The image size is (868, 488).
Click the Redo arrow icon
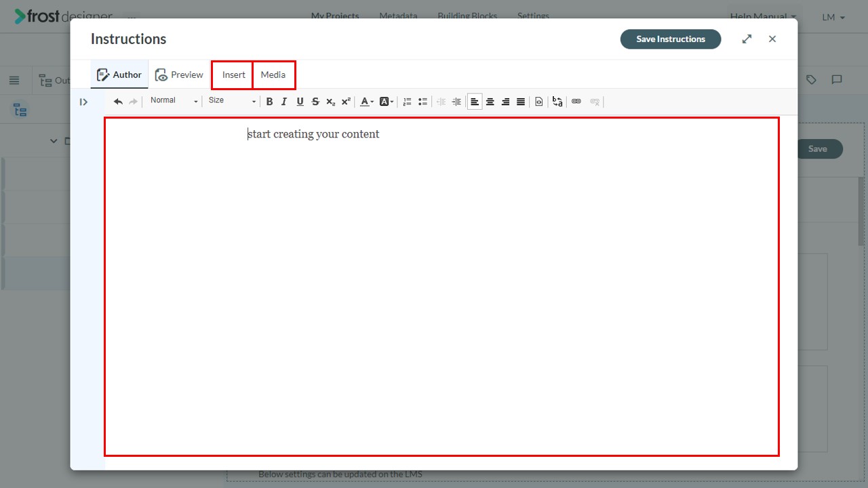[x=134, y=102]
